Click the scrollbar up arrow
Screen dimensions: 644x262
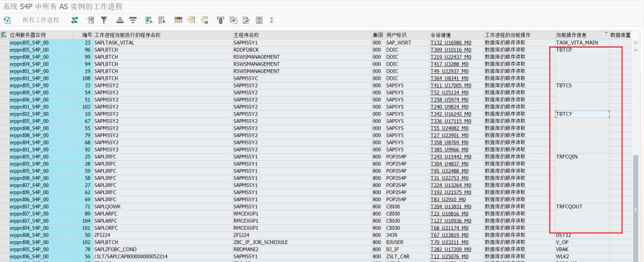[x=636, y=43]
